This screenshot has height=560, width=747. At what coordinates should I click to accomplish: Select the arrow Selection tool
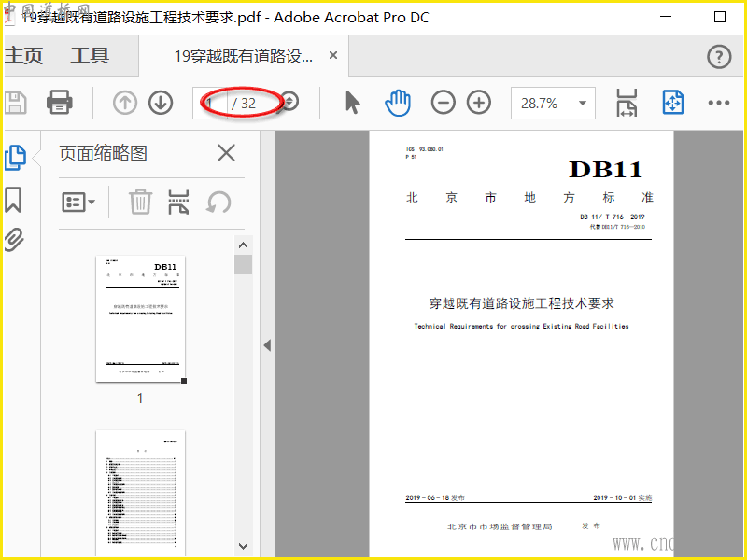[353, 103]
